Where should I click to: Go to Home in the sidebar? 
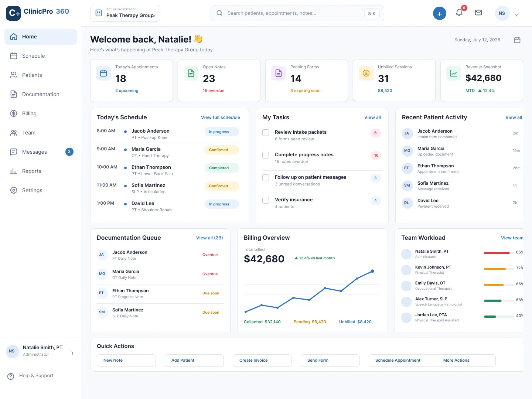tap(41, 37)
